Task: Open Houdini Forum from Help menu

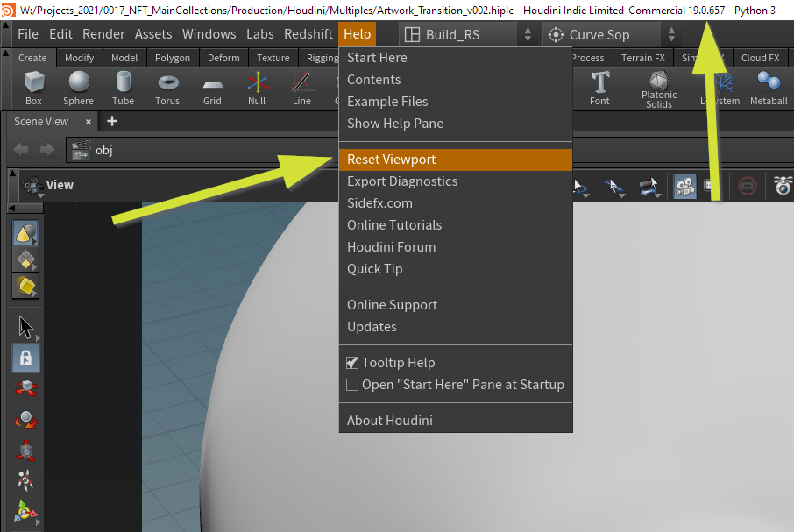Action: coord(456,247)
